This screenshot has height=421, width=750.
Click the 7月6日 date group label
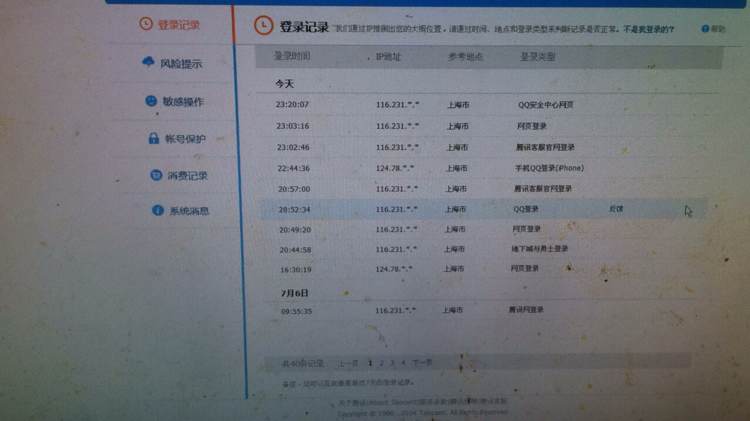click(x=295, y=293)
